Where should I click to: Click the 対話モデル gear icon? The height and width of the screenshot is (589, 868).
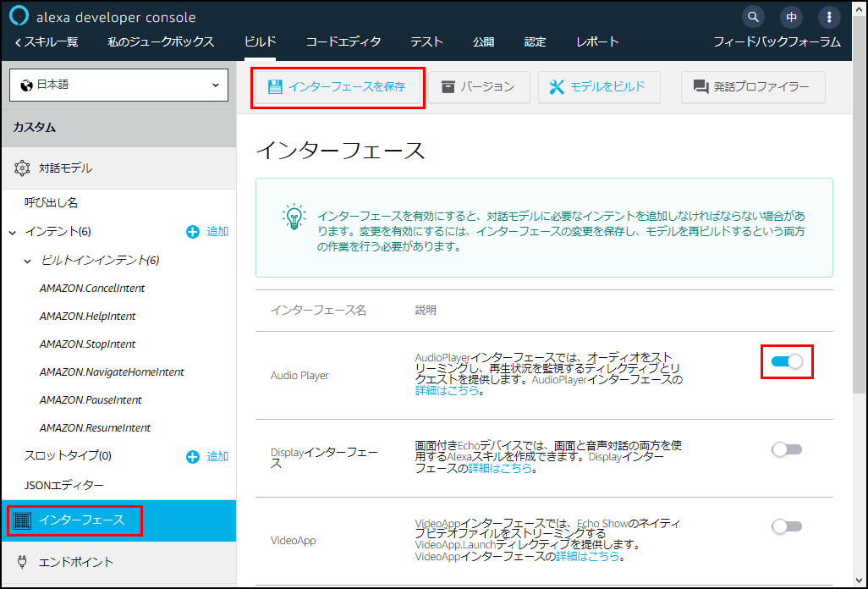(x=22, y=168)
